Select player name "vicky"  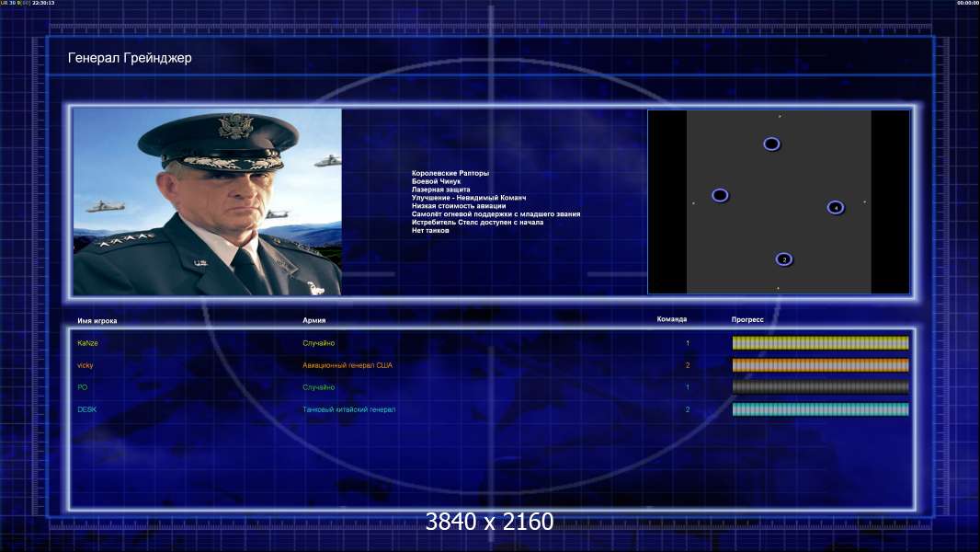pos(85,366)
